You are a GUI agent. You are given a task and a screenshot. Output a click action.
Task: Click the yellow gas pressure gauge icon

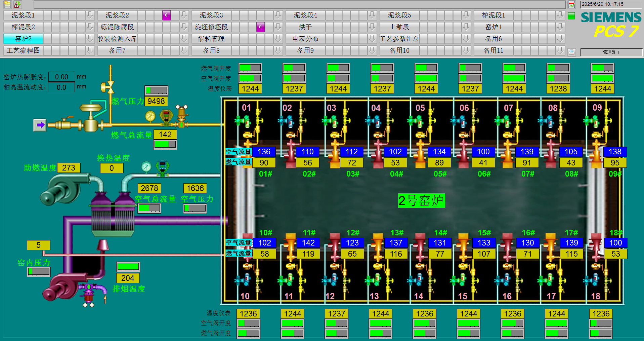point(150,116)
